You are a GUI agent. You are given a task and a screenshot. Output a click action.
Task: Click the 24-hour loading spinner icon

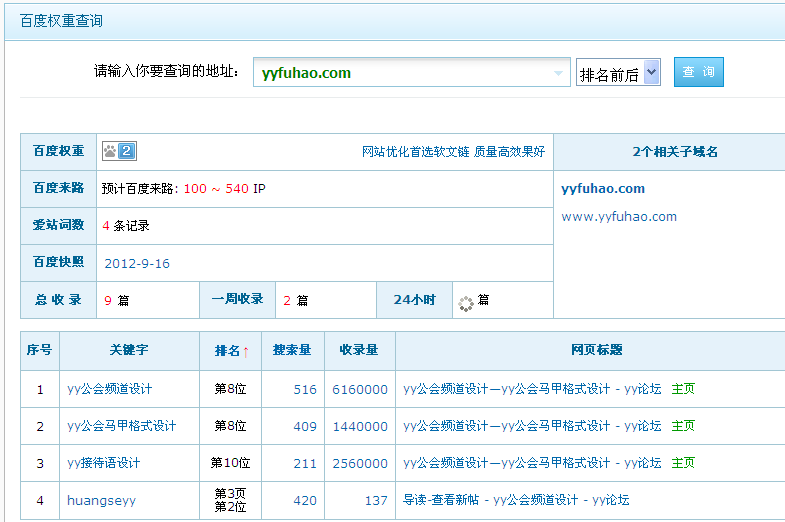pos(465,301)
